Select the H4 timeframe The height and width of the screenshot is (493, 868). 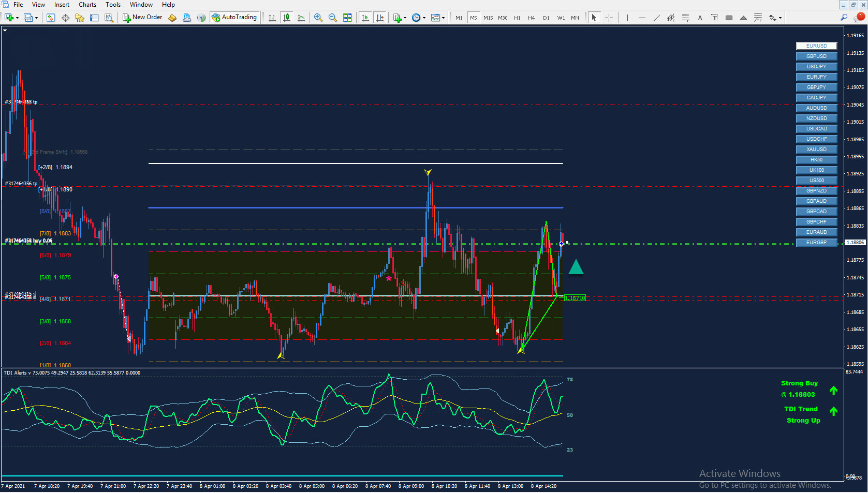[x=531, y=18]
